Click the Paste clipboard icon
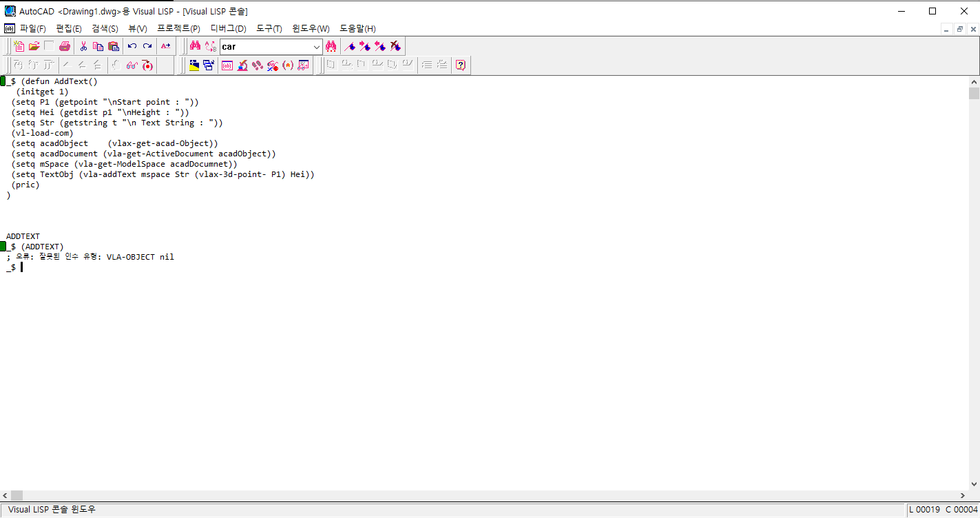This screenshot has height=518, width=980. (114, 46)
